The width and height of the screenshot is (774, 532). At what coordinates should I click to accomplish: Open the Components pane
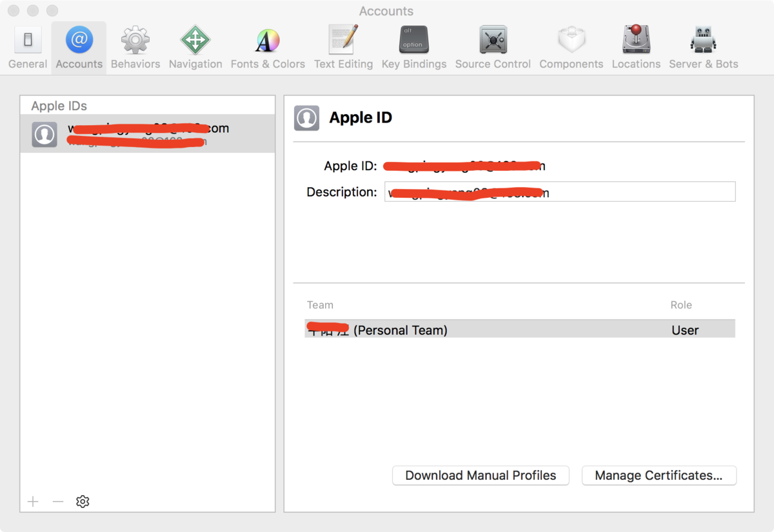[571, 47]
